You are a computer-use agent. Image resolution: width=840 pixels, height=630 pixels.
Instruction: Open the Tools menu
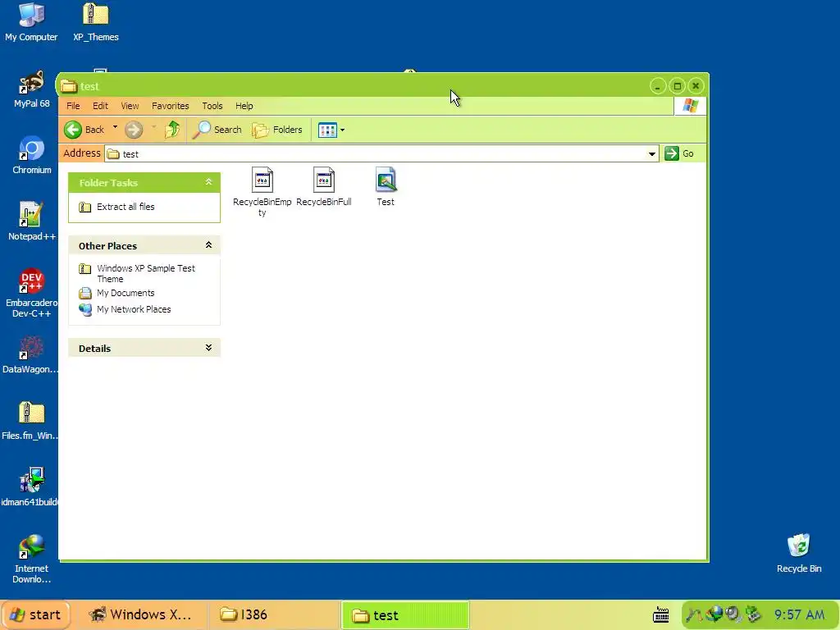pos(212,106)
